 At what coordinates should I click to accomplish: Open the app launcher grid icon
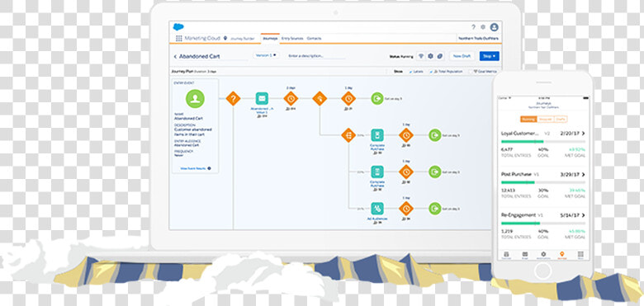tap(178, 38)
